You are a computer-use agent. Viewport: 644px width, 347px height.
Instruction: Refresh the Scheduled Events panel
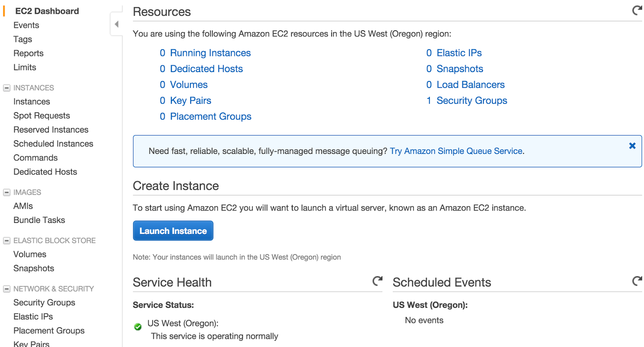point(637,281)
